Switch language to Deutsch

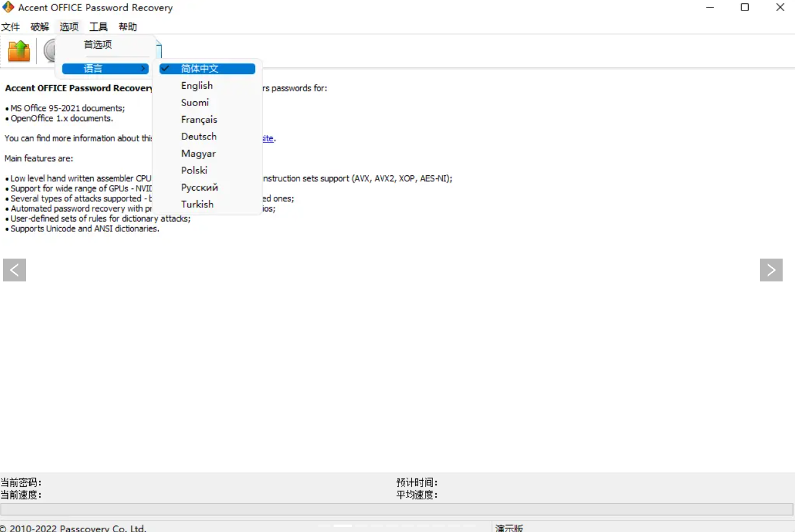point(199,136)
